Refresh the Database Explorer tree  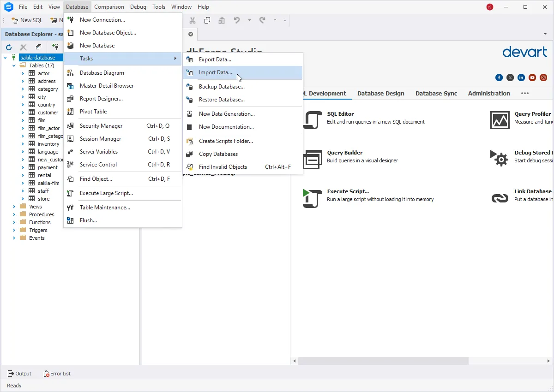pyautogui.click(x=8, y=47)
